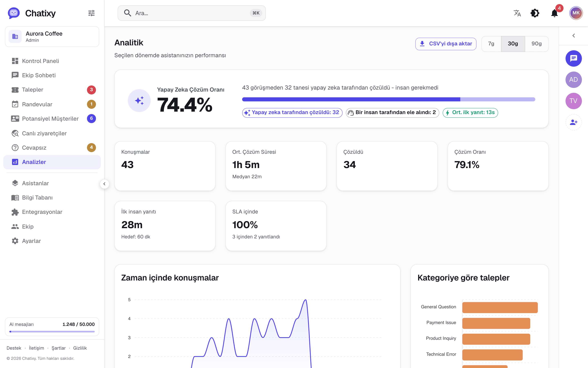Open chat with AD avatar

(x=574, y=80)
